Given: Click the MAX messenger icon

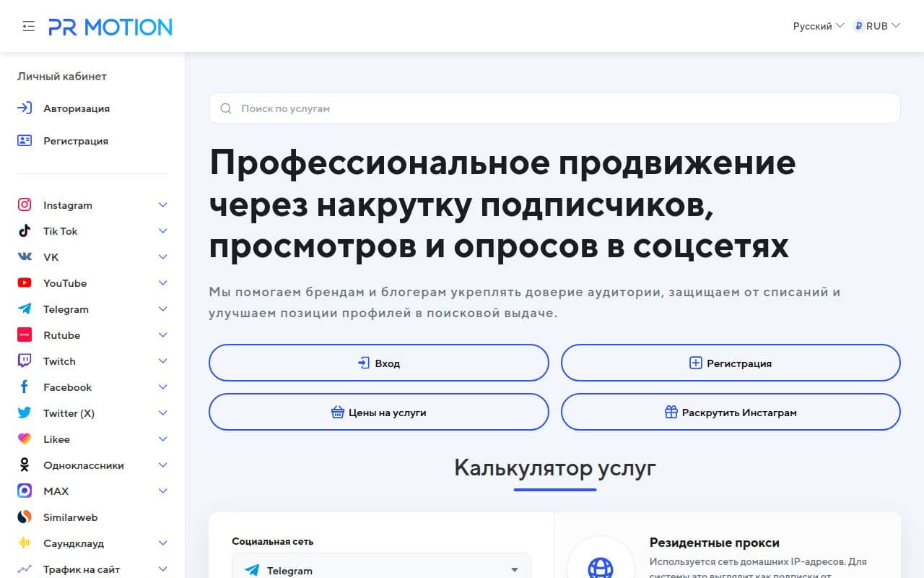Looking at the screenshot, I should 25,491.
